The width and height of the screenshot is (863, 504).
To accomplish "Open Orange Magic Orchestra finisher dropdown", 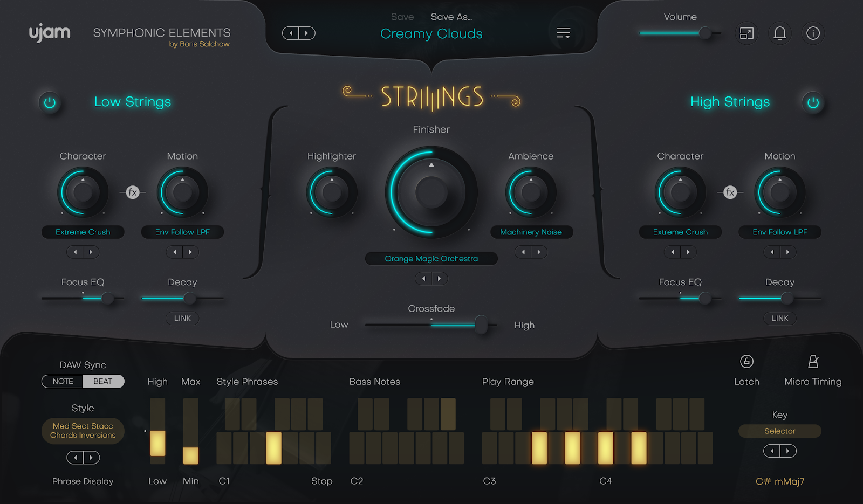I will (432, 258).
